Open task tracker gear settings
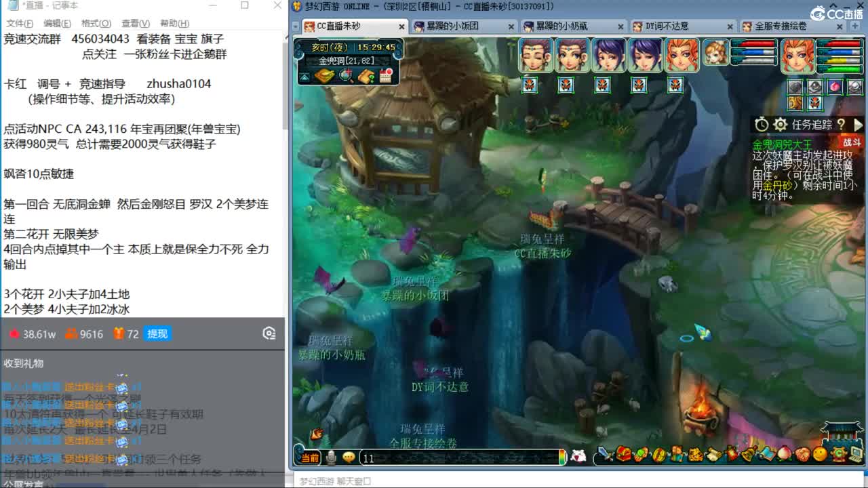The width and height of the screenshot is (868, 488). [781, 125]
